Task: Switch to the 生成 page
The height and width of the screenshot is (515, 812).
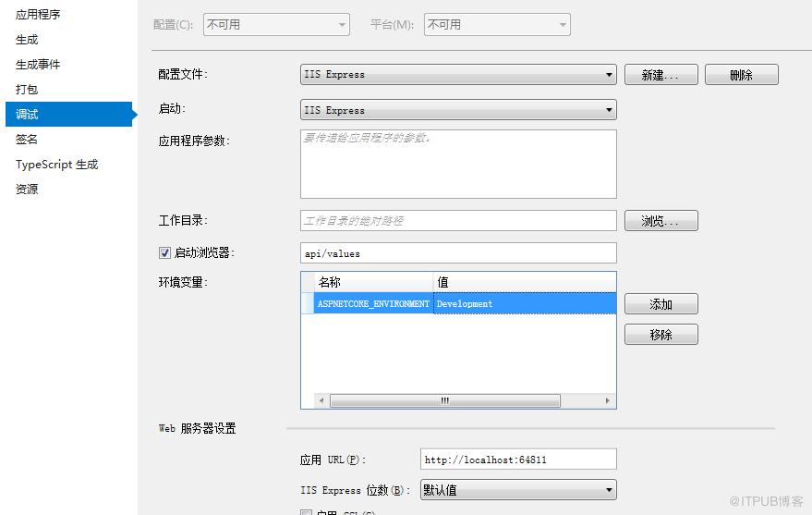Action: point(27,40)
